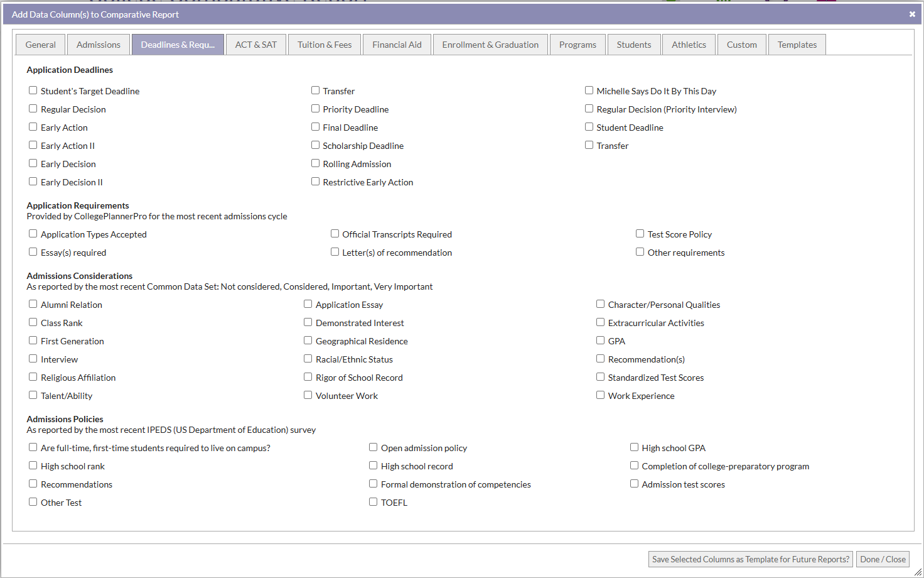Select the Early Decision checkbox
This screenshot has width=924, height=578.
tap(33, 163)
